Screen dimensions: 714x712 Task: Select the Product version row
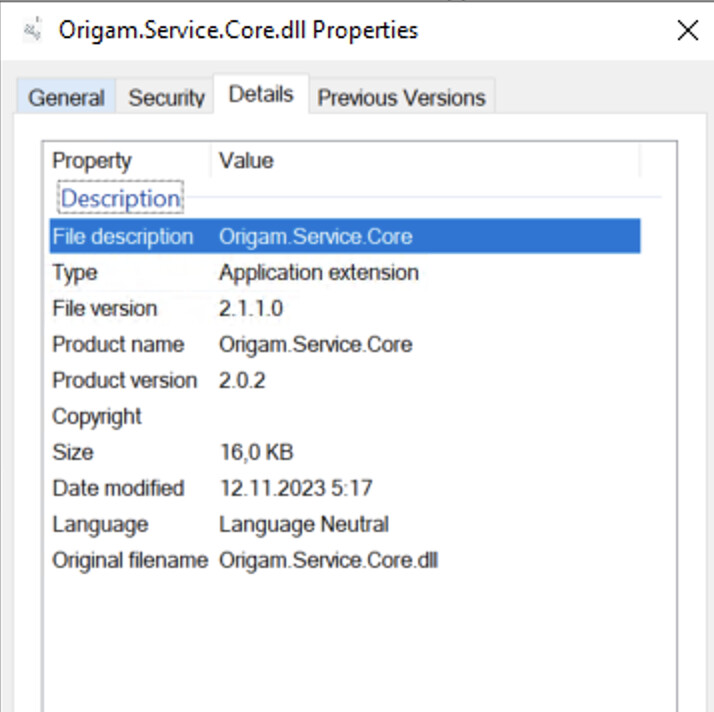tap(345, 381)
